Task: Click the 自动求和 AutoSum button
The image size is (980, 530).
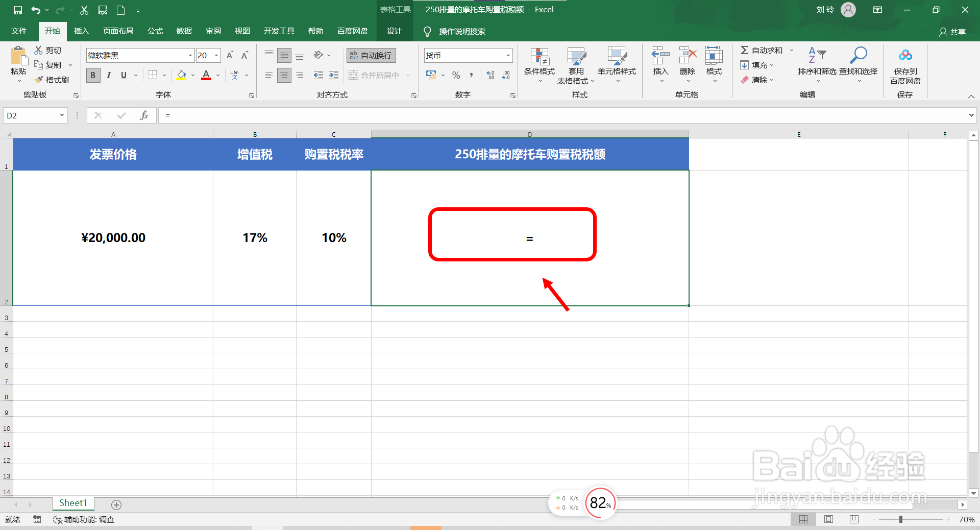Action: click(x=762, y=50)
